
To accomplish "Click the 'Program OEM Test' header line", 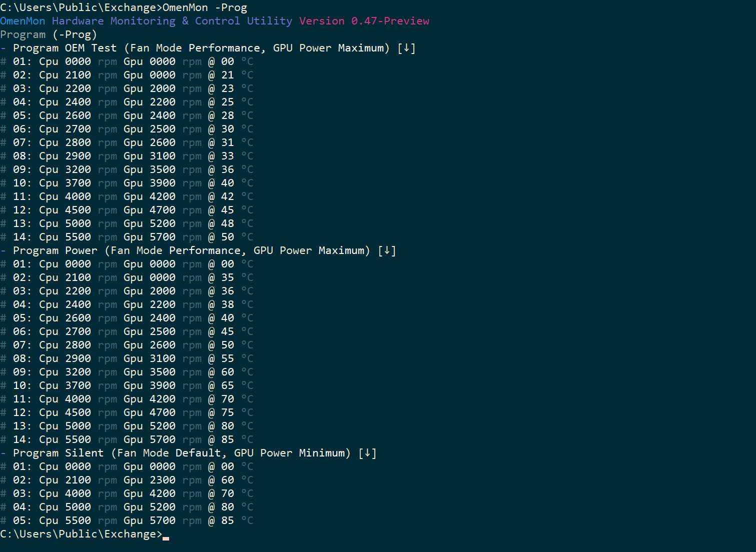I will (x=208, y=48).
